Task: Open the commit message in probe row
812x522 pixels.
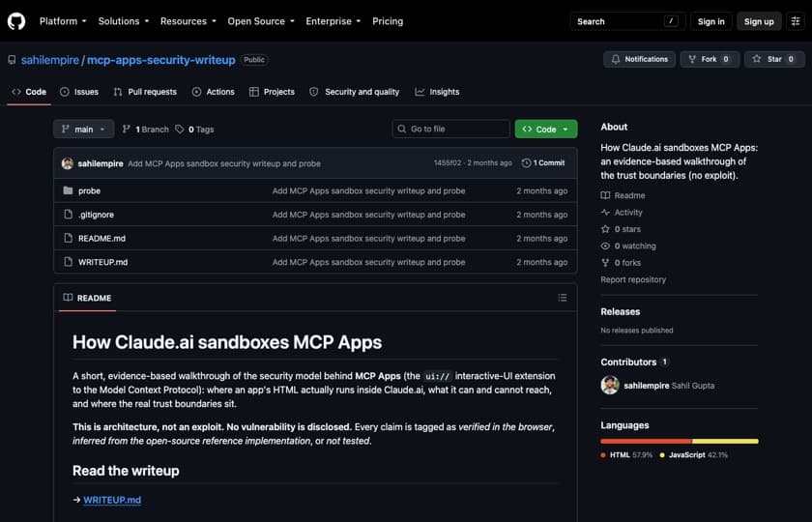Action: (368, 191)
